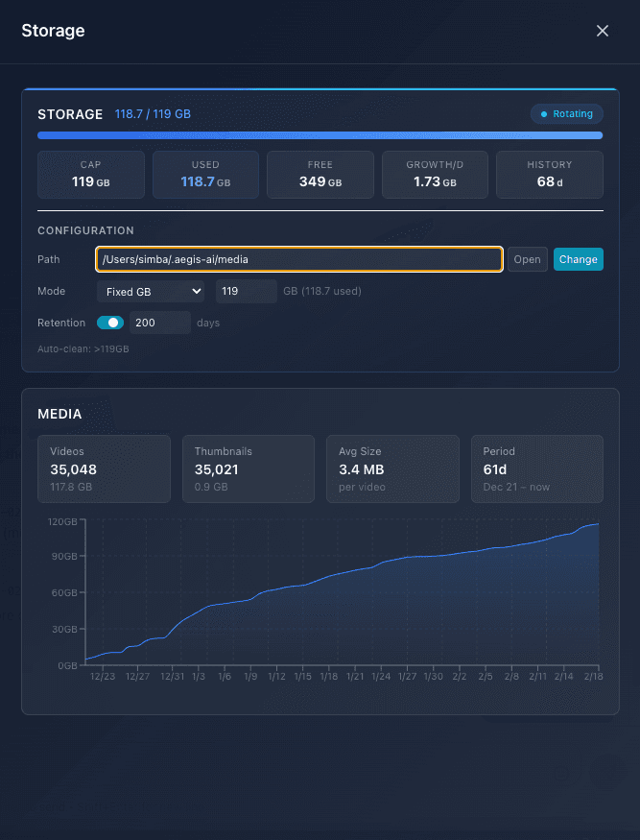Click the GROWTH/D 1.73 GB card
The width and height of the screenshot is (640, 840).
(435, 174)
